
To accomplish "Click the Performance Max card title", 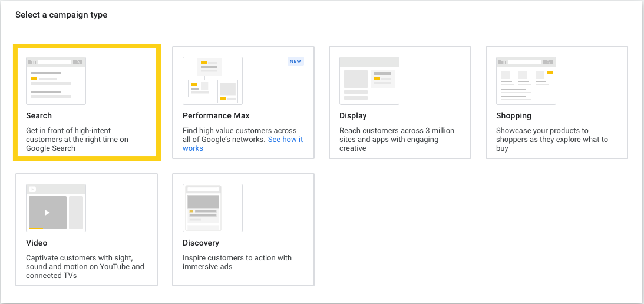I will pos(216,116).
